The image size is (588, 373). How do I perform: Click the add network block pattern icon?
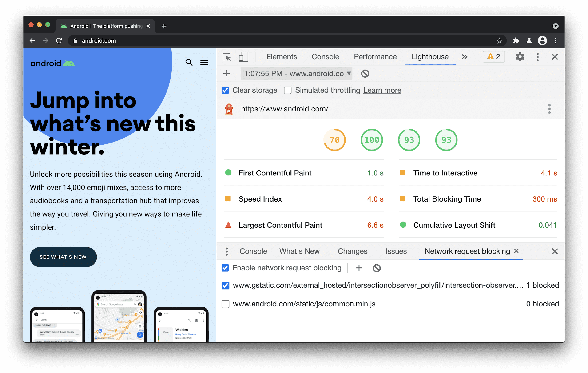(x=359, y=268)
